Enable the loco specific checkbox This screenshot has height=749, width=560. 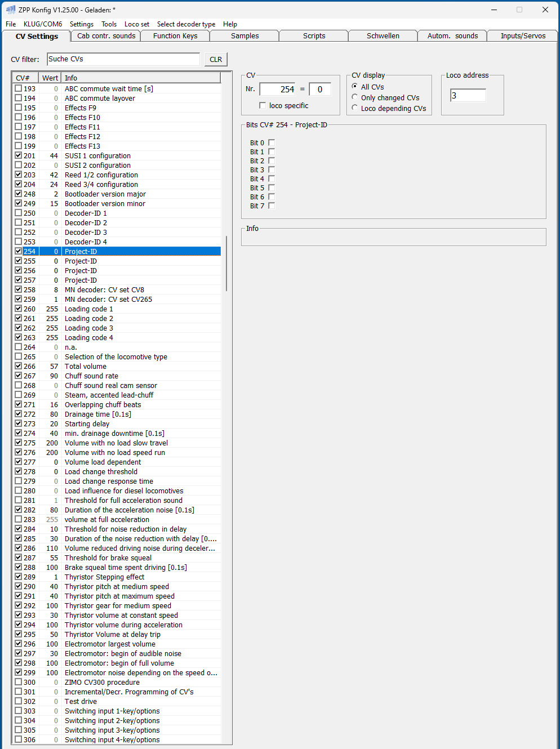263,105
